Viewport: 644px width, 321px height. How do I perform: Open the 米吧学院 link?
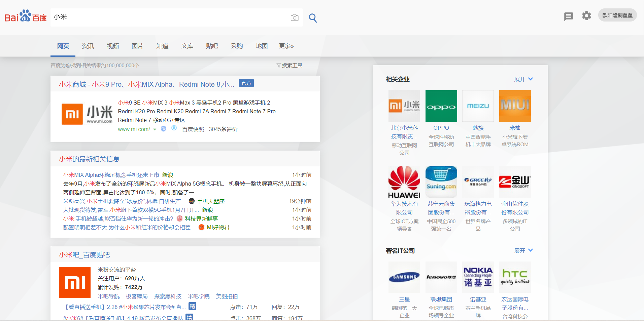[199, 296]
